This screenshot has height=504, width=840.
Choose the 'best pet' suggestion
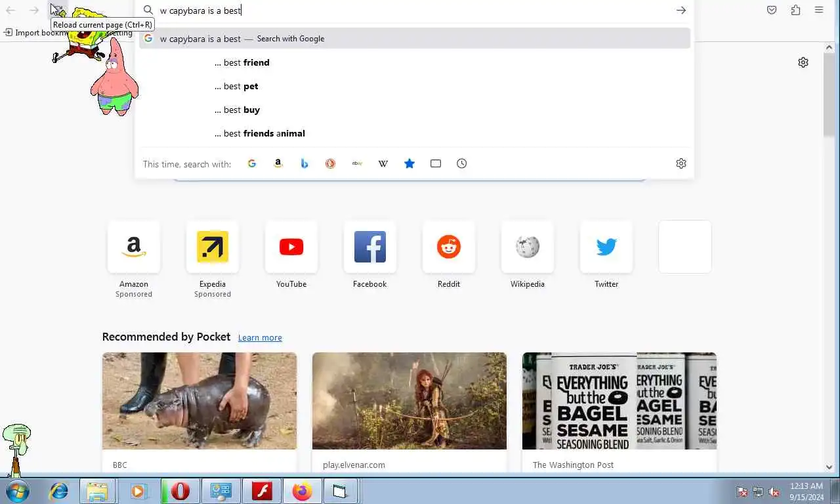[x=415, y=86]
